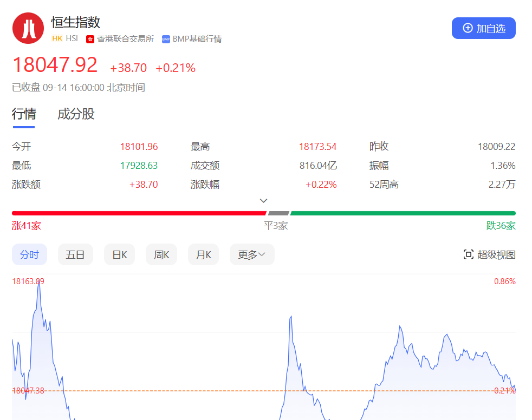Select the 月K chart view
Viewport: 532px width, 420px height.
[x=204, y=254]
